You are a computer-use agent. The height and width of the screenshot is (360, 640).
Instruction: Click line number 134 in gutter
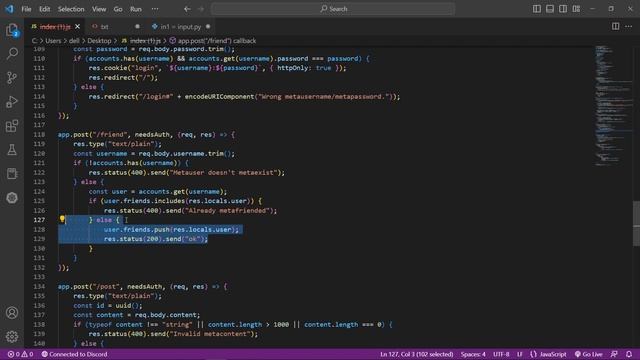[x=39, y=287]
